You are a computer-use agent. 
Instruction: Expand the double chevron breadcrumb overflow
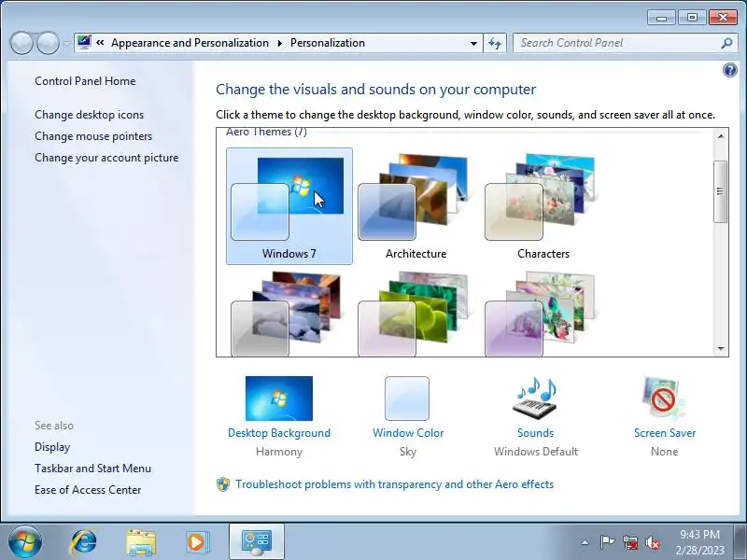pos(100,43)
